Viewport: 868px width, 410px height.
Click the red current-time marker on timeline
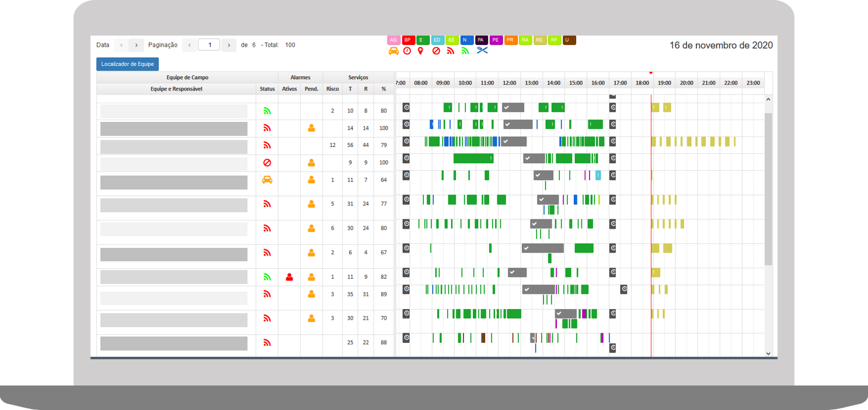[651, 73]
